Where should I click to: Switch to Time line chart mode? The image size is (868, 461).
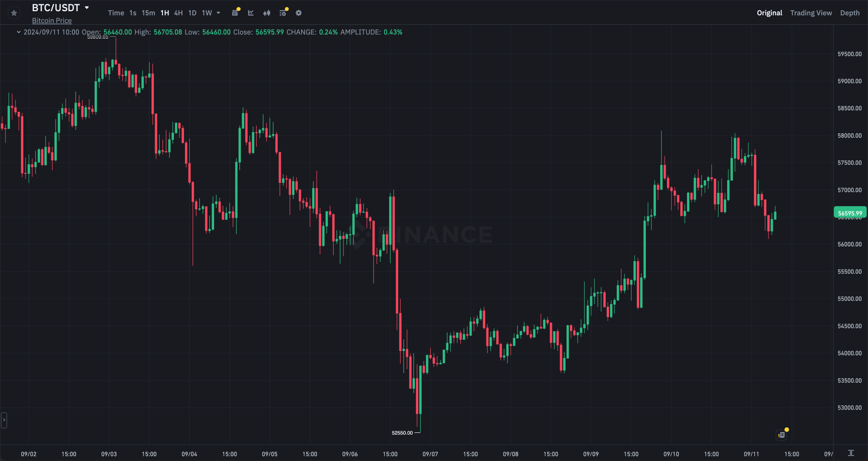(x=116, y=13)
